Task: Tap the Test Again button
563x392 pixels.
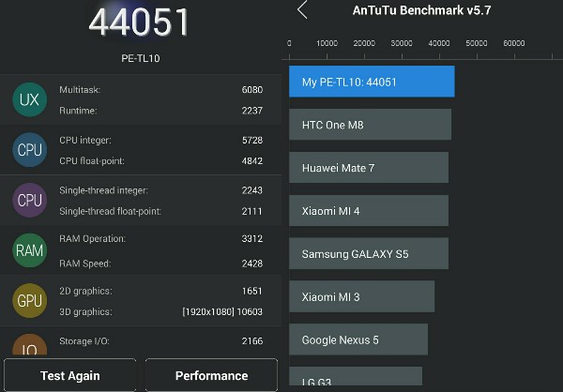Action: pos(70,375)
